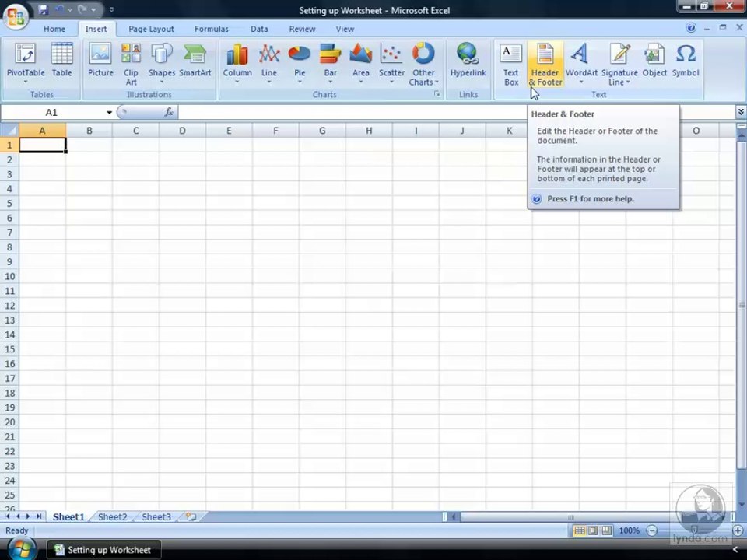Screen dimensions: 747x560
Task: Click Setting up Worksheet taskbar button
Action: [103, 550]
